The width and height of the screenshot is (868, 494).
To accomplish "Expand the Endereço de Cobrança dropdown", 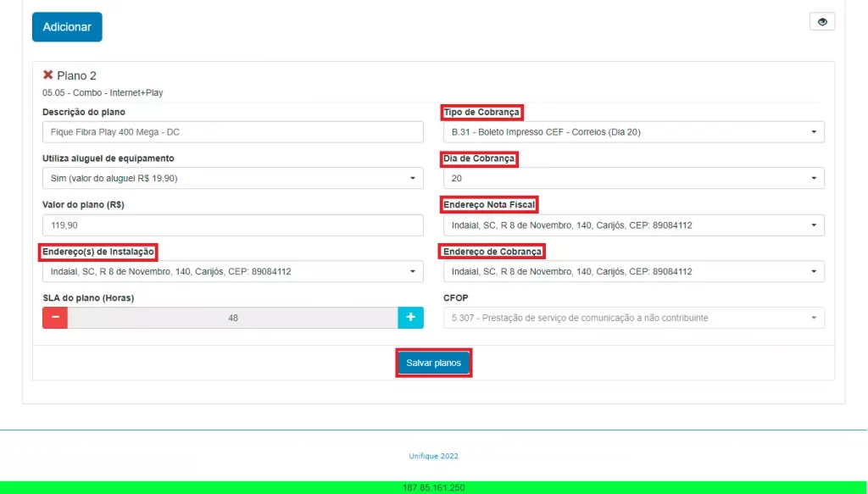I will [634, 272].
